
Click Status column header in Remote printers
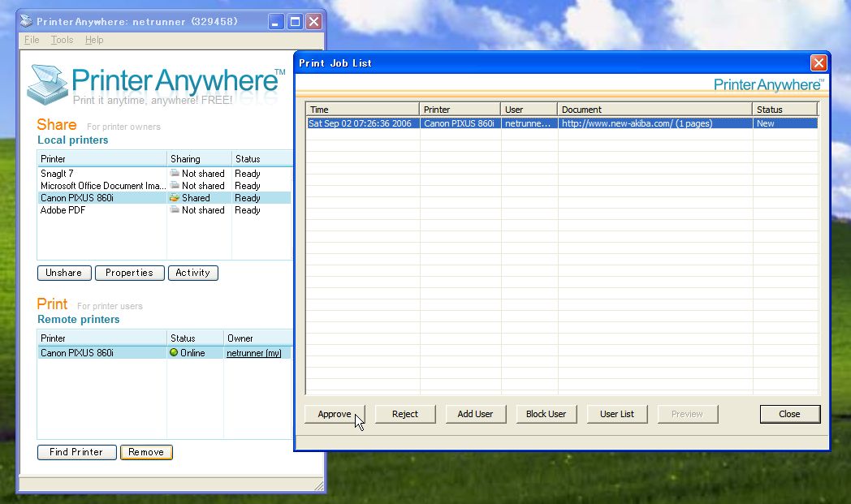[196, 338]
